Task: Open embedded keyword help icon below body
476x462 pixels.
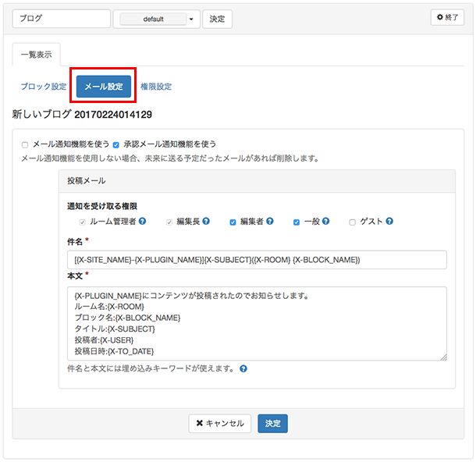Action: point(243,368)
